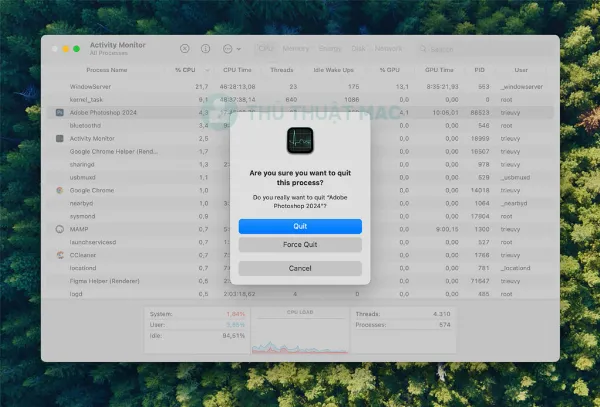This screenshot has width=600, height=407.
Task: Click the stop process toolbar icon
Action: 185,49
